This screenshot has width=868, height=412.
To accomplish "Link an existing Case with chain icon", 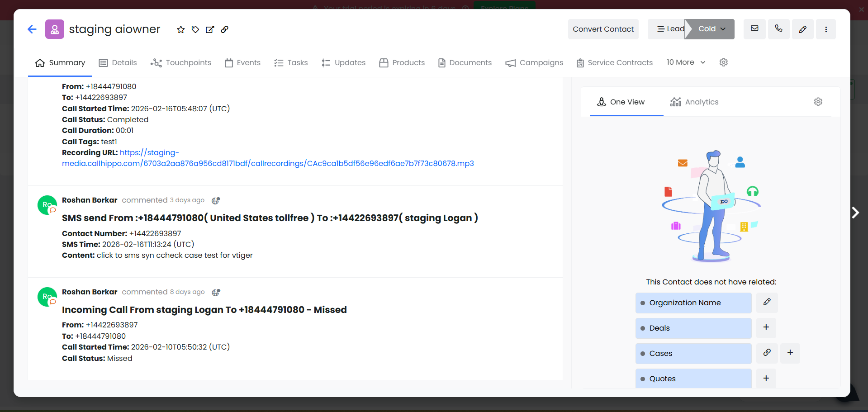I will tap(767, 353).
